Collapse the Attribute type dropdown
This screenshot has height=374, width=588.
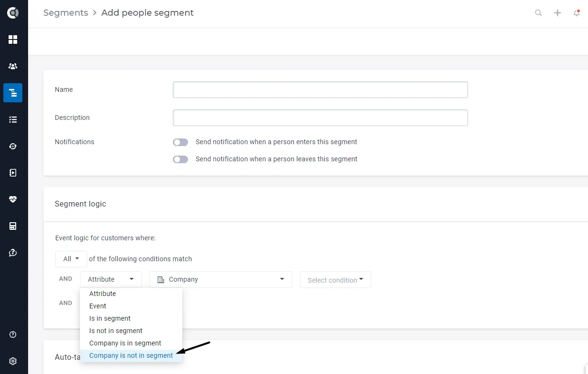pos(111,279)
